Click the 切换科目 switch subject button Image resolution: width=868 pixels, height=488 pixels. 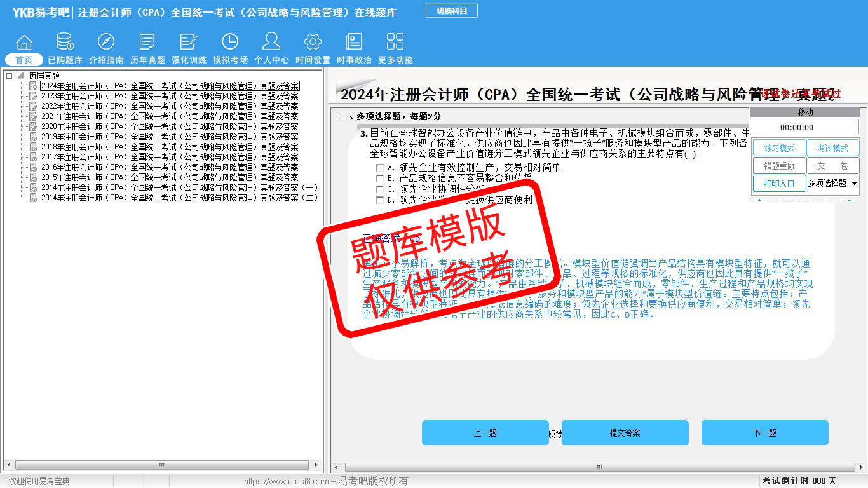point(451,11)
